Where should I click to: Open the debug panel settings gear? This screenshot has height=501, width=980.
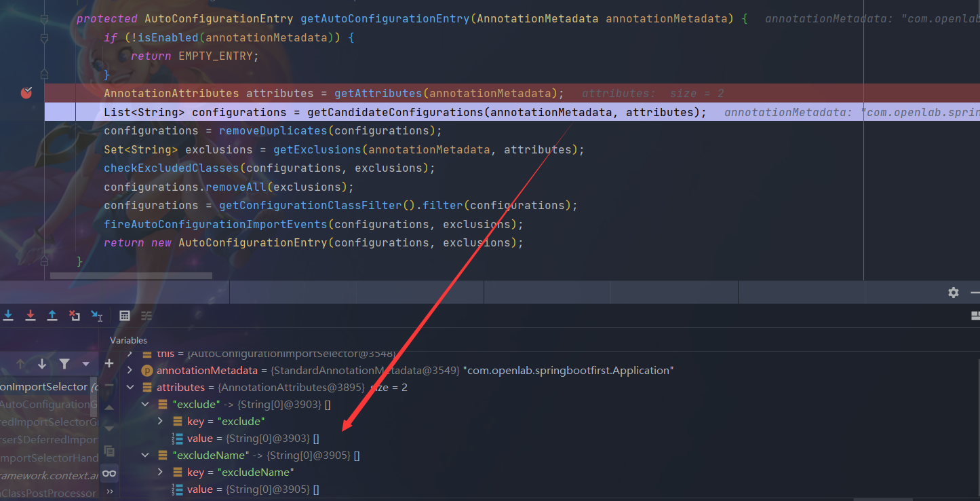(x=954, y=293)
